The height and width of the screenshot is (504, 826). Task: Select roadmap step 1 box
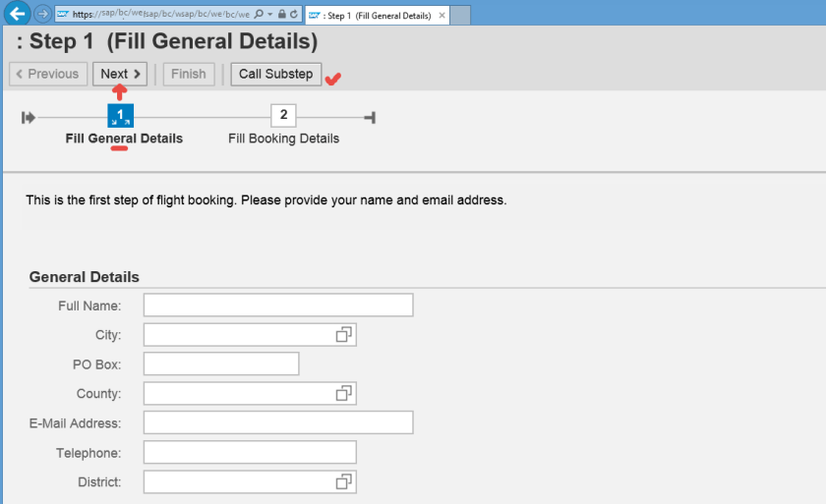(120, 116)
